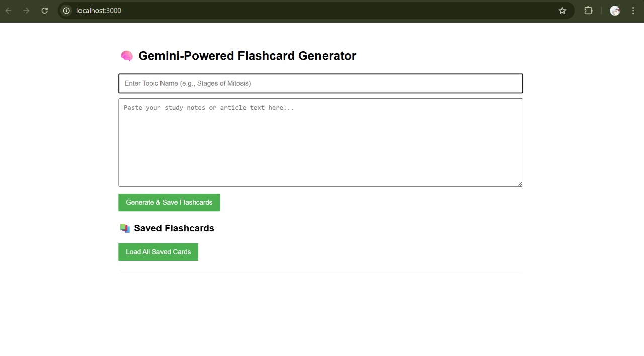Select the Saved Flashcards heading text
This screenshot has height=356, width=644.
(174, 228)
